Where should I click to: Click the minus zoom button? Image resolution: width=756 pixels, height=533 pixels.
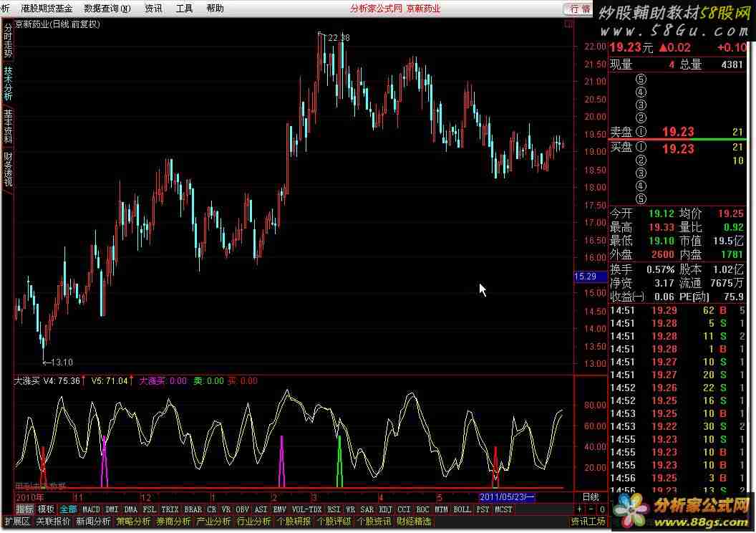coord(591,509)
